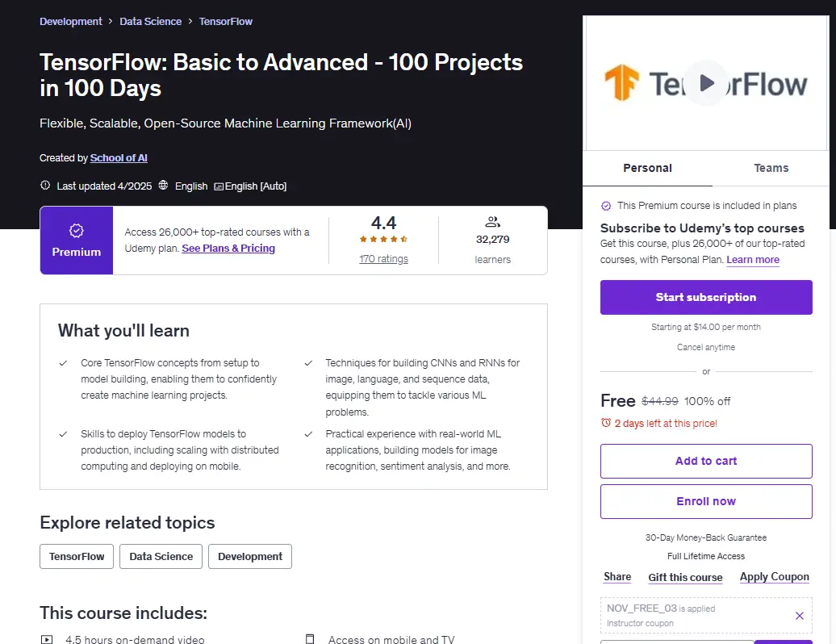
Task: Click the checkmark beside Core TensorFlow concepts
Action: coord(63,363)
